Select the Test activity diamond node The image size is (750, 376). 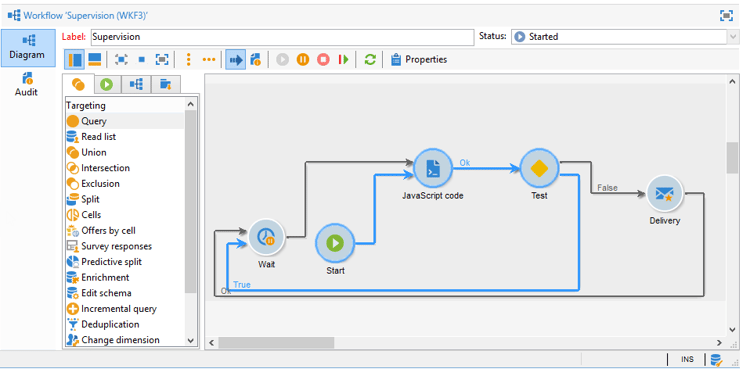click(x=539, y=168)
